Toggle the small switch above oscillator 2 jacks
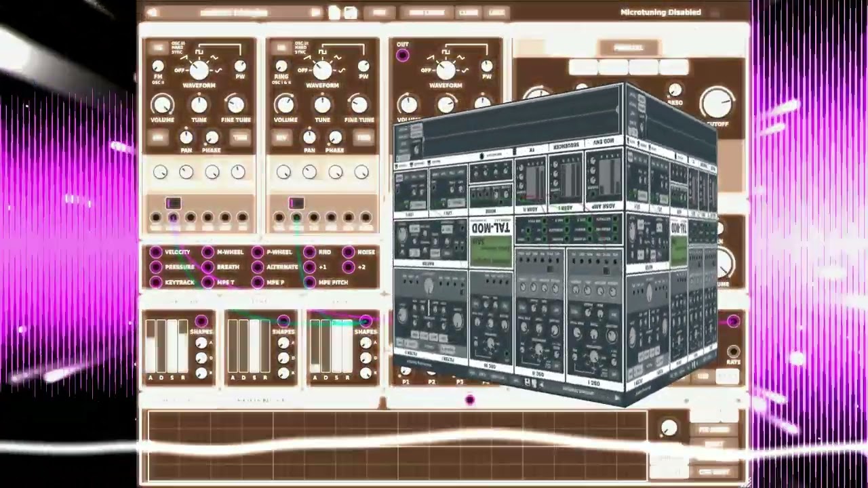This screenshot has width=868, height=488. [x=296, y=203]
